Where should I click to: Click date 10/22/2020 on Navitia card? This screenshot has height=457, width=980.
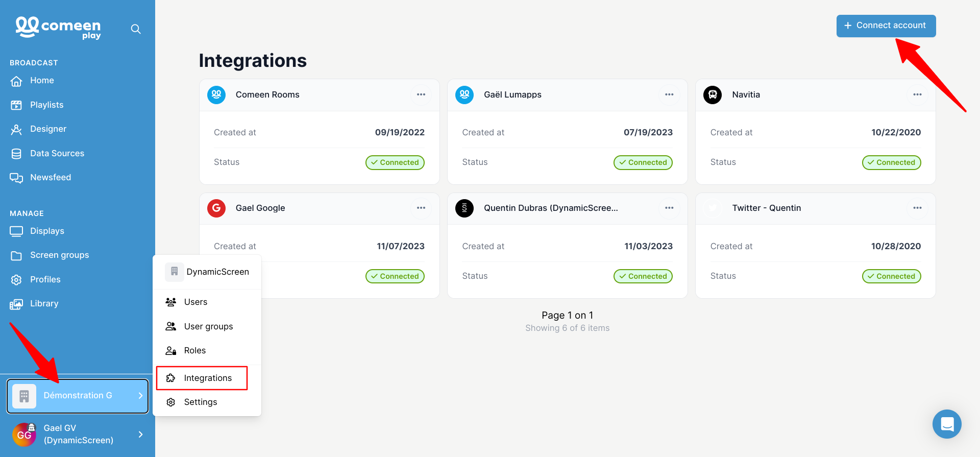click(896, 132)
